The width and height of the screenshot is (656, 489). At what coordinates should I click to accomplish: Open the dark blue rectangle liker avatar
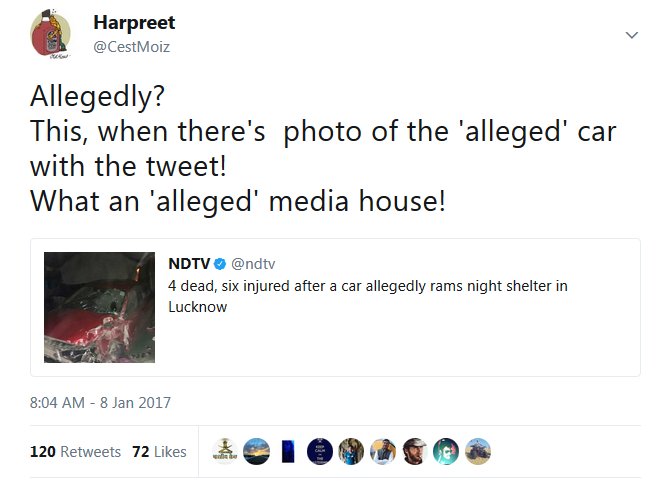[x=288, y=451]
